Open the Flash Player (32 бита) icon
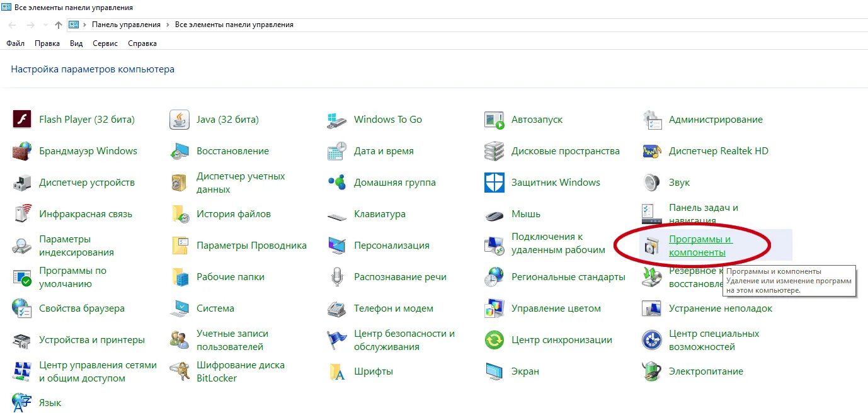 22,120
